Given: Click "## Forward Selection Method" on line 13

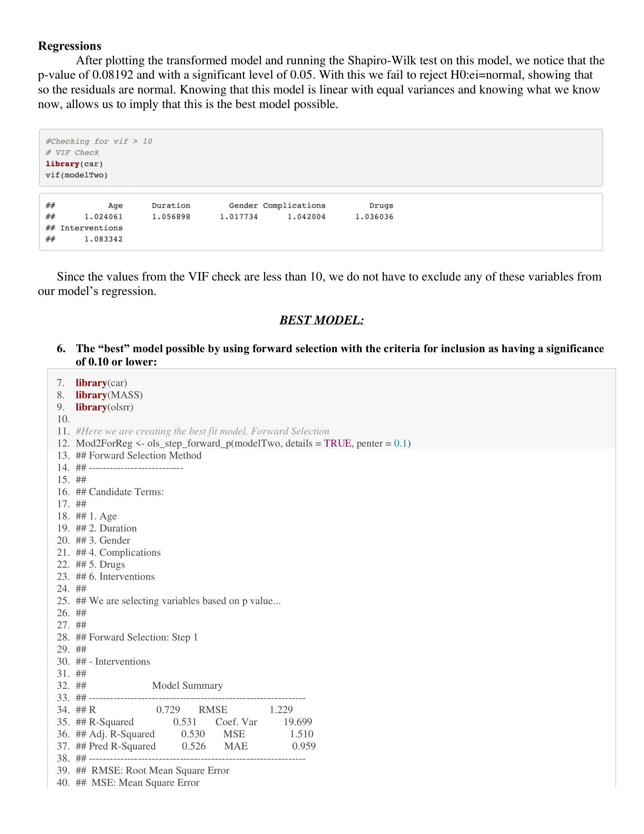Looking at the screenshot, I should tap(139, 455).
